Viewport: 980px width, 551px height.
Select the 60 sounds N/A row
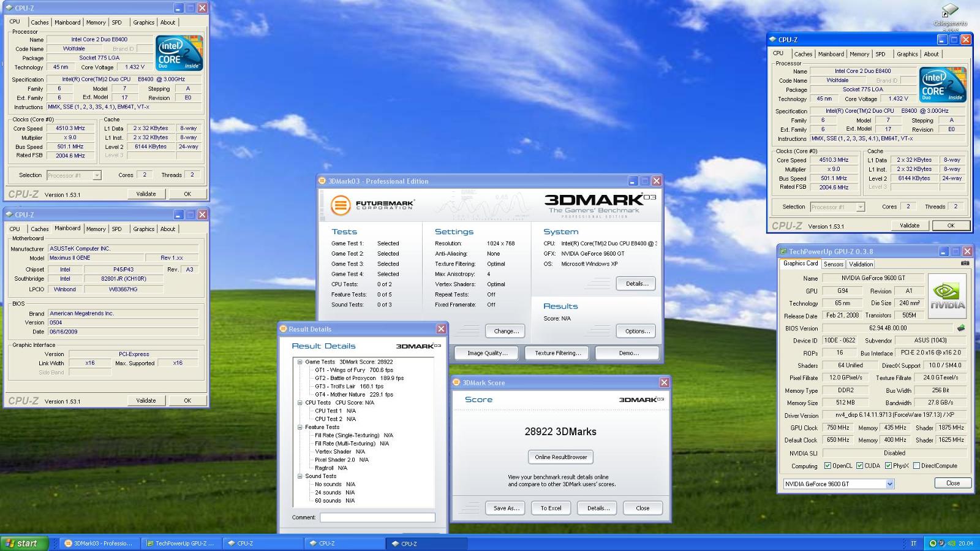[334, 501]
